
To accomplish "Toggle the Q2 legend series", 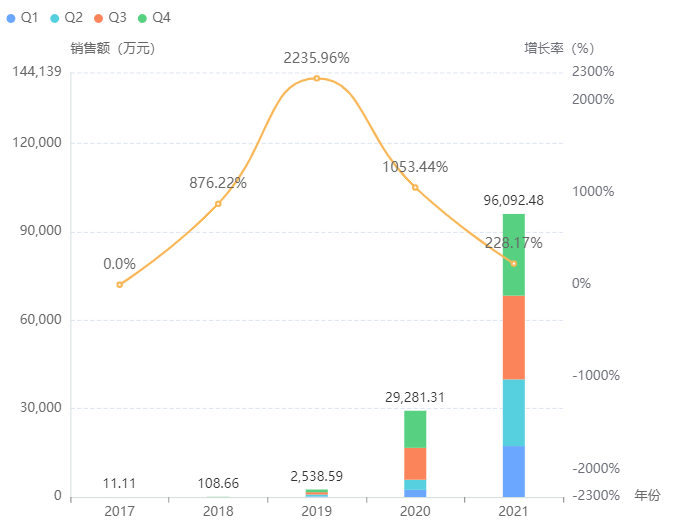I will 72,18.
